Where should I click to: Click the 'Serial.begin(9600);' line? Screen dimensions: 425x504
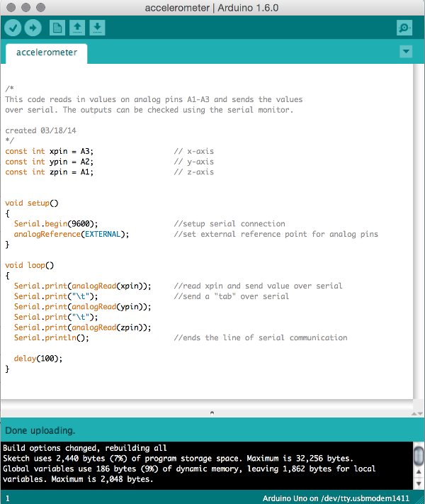(56, 224)
